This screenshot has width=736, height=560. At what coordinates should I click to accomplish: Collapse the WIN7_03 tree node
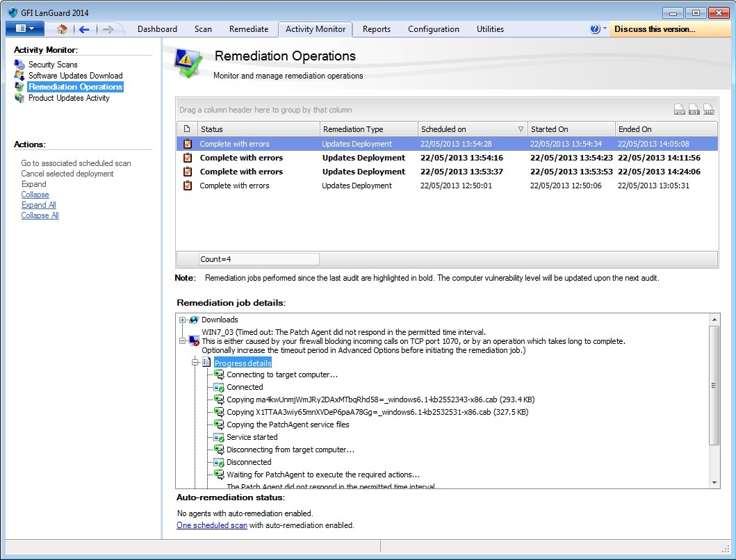pos(182,340)
